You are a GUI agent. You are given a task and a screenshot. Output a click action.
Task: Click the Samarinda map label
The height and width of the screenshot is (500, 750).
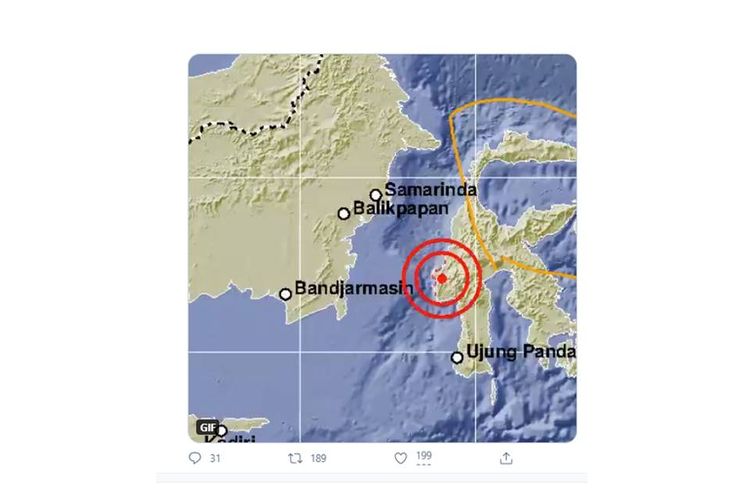431,190
